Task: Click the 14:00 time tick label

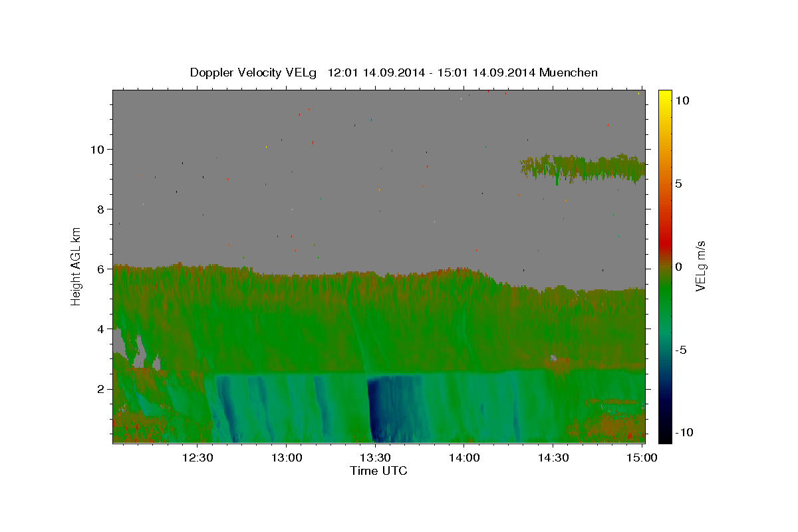Action: coord(464,458)
